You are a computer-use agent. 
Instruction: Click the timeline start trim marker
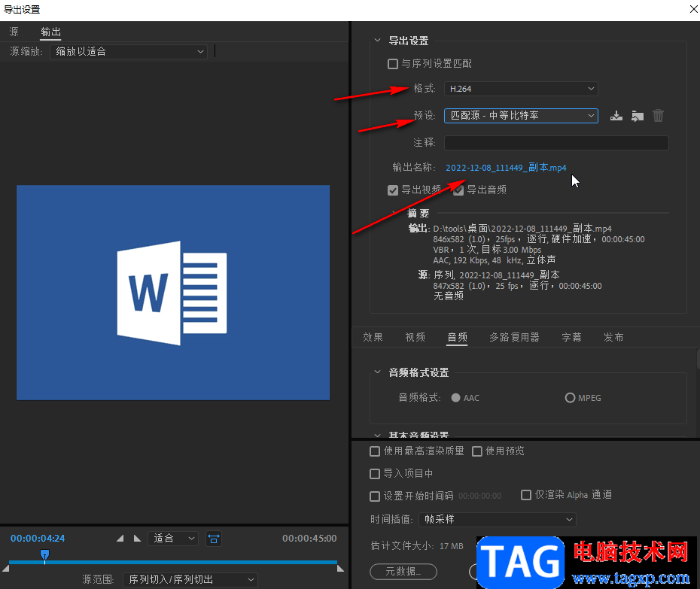coord(6,569)
